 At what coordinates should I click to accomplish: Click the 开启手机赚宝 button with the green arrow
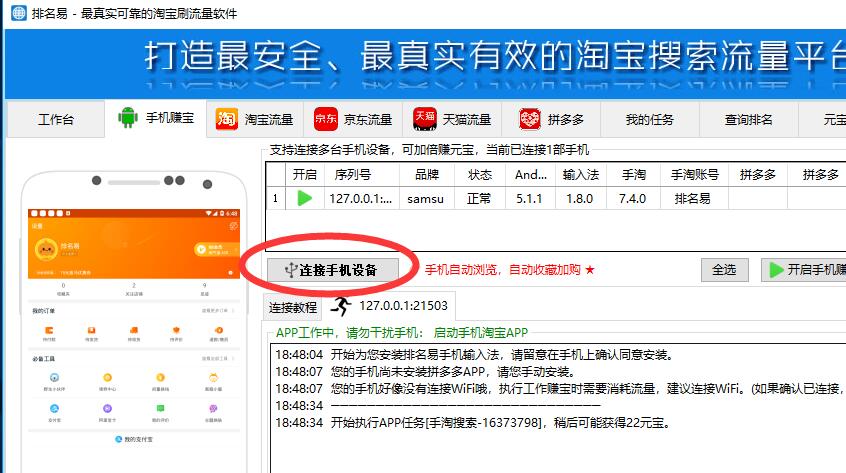tap(803, 270)
